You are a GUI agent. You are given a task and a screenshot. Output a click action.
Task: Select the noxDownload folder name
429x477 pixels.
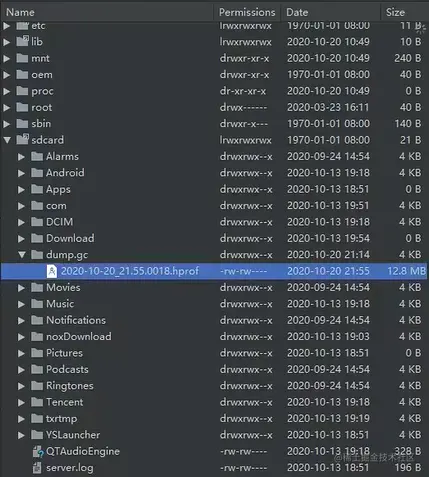coord(79,337)
